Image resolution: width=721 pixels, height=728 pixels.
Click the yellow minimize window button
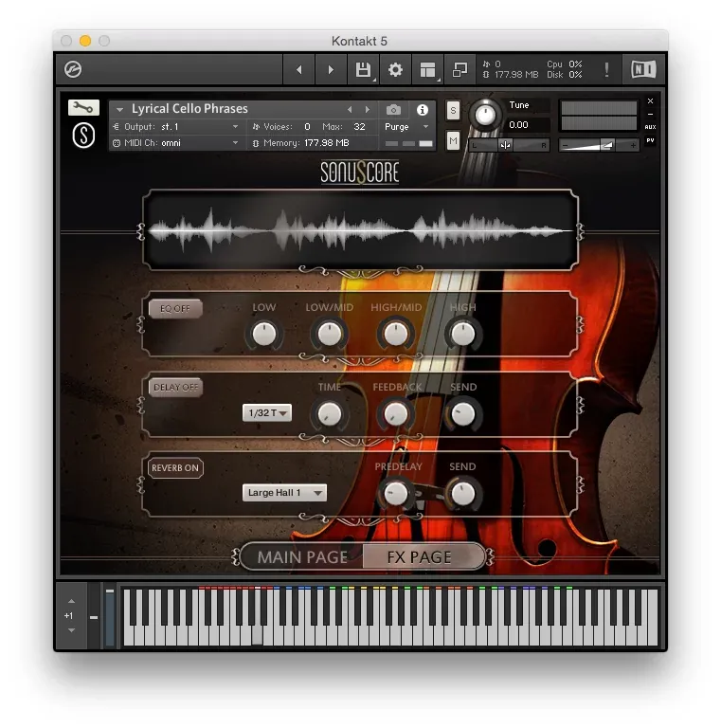(x=85, y=41)
